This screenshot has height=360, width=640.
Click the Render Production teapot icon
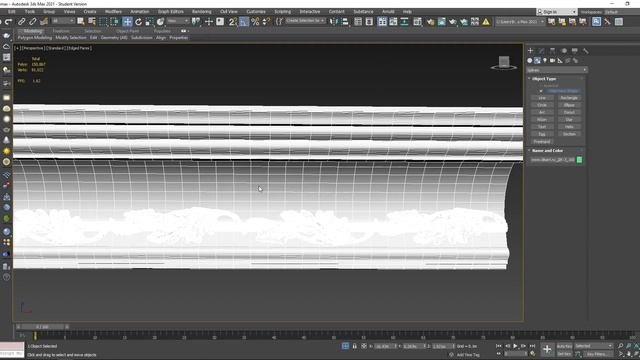pos(453,22)
